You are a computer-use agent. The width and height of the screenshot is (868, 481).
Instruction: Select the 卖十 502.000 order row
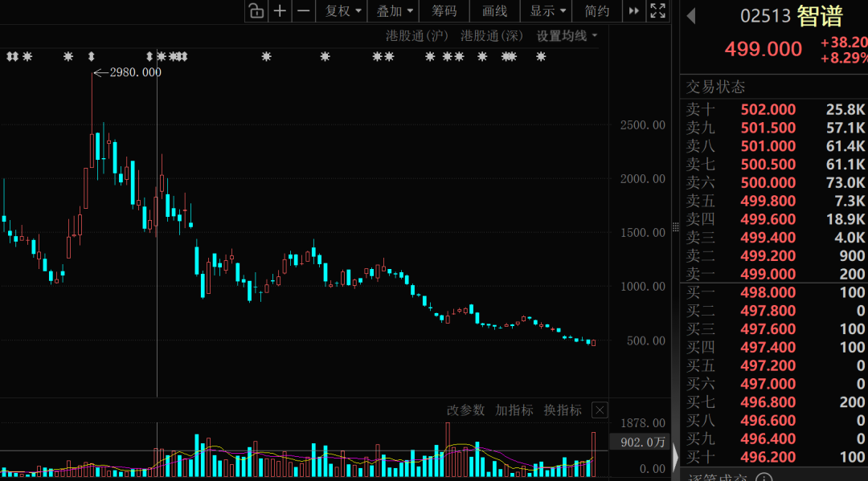(x=775, y=109)
